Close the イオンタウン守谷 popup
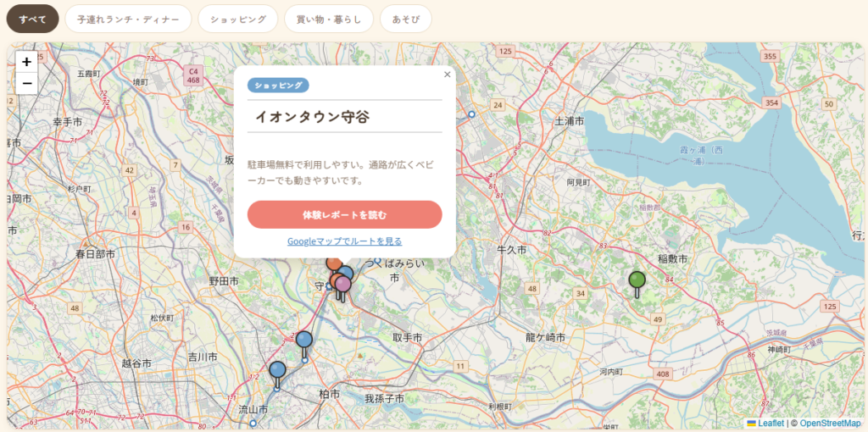868x432 pixels. (x=448, y=75)
